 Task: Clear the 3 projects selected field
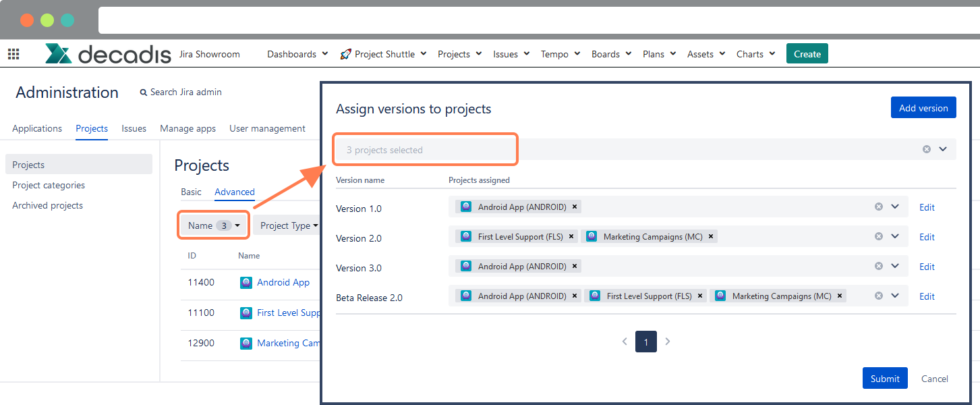point(926,148)
